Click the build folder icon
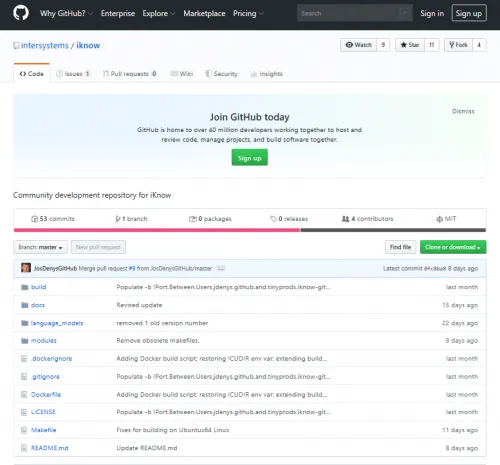500x465 pixels. tap(24, 287)
